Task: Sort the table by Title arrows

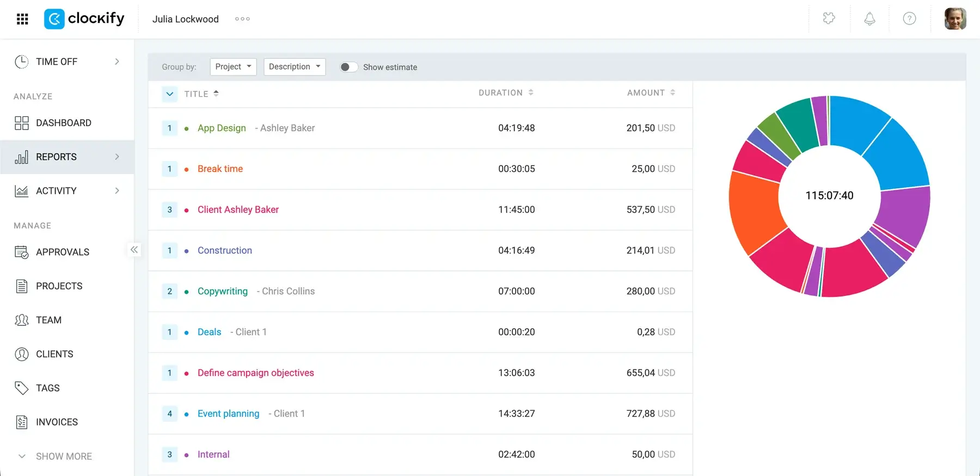Action: 216,93
